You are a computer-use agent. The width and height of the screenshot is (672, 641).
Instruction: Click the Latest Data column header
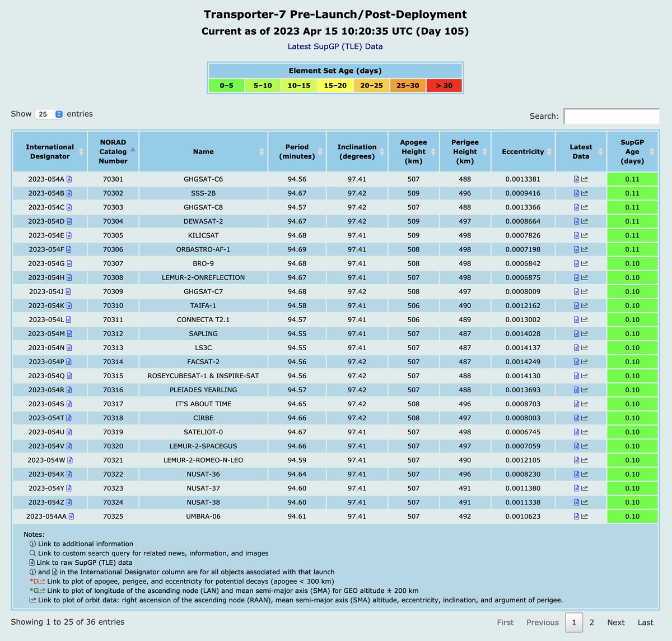[x=581, y=151]
